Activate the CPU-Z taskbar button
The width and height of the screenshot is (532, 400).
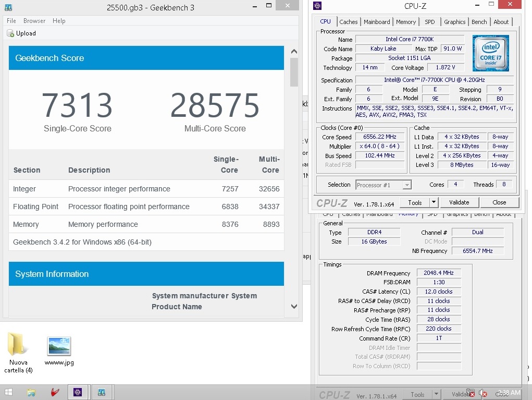[x=78, y=393]
